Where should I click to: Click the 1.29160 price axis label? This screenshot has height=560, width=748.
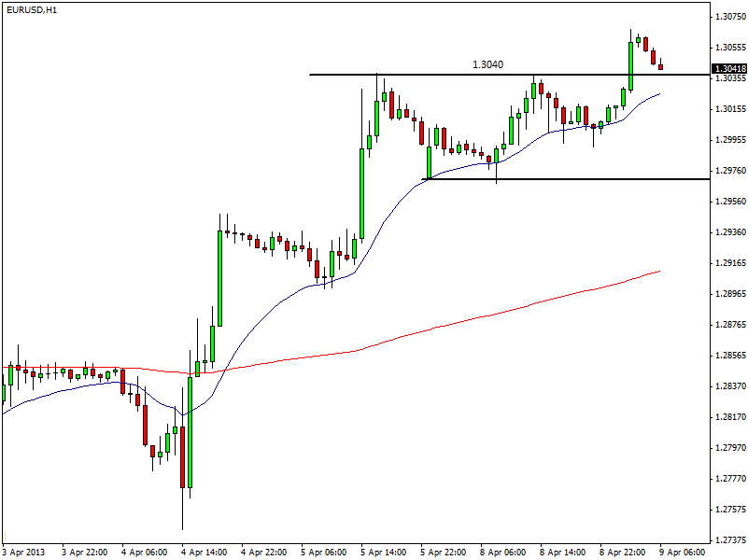pos(728,263)
